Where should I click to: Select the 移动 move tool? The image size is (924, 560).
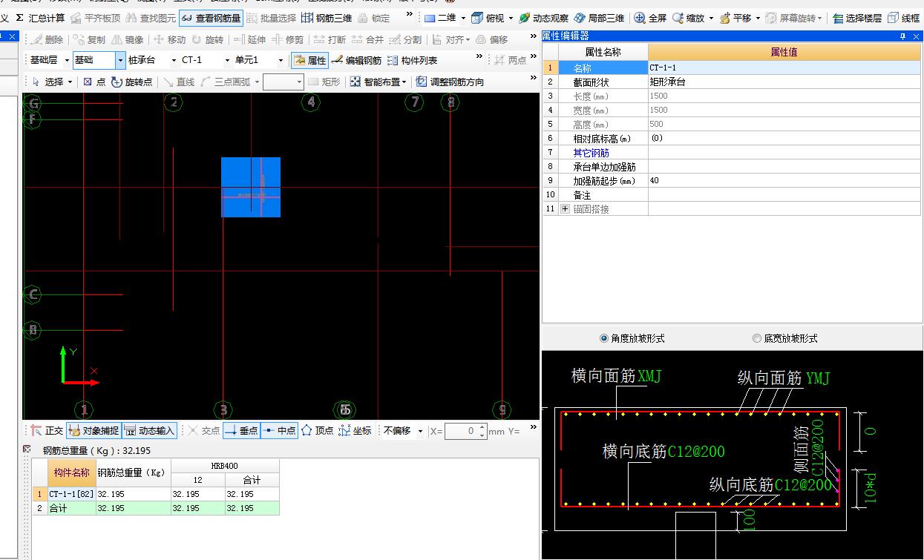click(169, 39)
